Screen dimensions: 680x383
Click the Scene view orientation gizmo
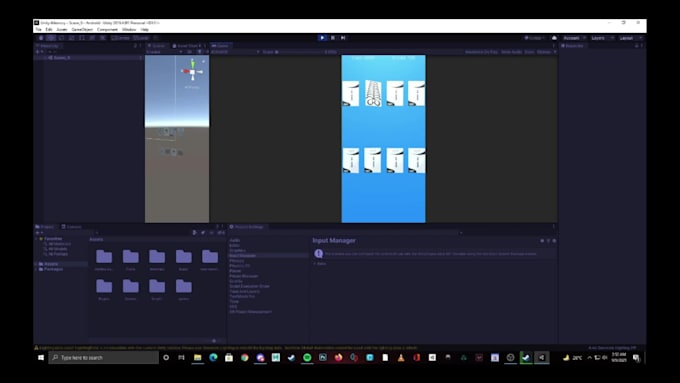(192, 72)
